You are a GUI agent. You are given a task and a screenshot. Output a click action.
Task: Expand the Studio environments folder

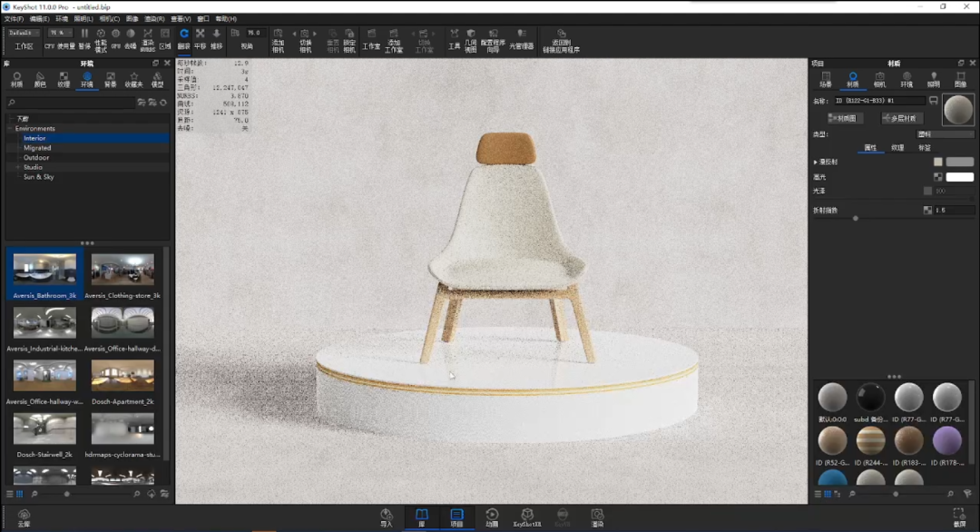point(17,168)
